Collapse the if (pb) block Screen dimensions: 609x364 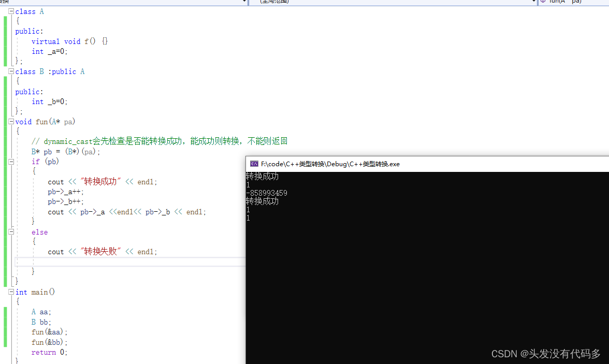pyautogui.click(x=11, y=162)
